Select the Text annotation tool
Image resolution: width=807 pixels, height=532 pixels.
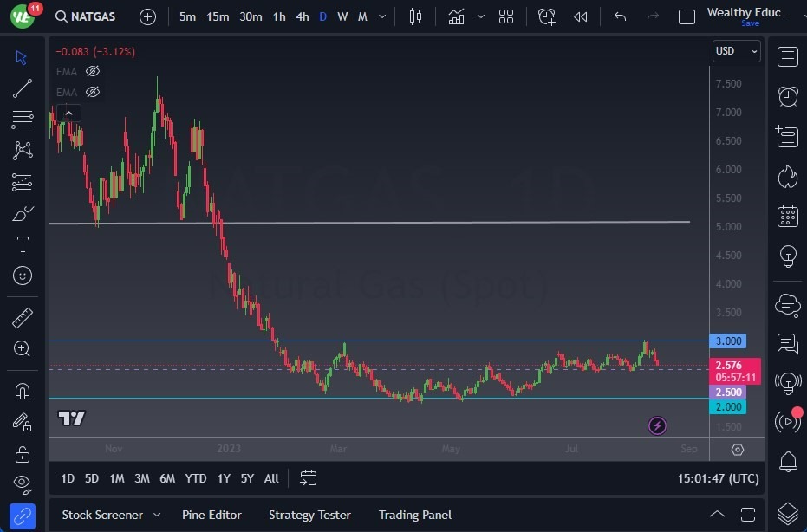point(23,244)
